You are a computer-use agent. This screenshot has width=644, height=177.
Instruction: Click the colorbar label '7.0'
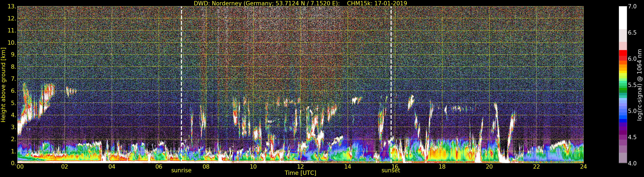(x=632, y=6)
